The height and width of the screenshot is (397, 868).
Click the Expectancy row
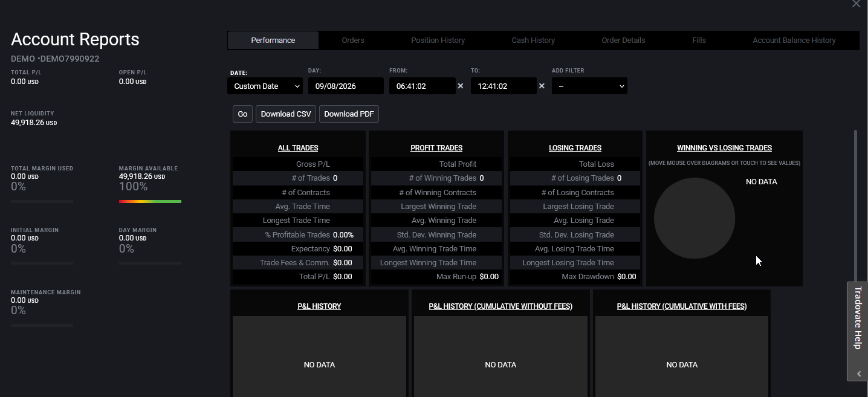point(298,249)
